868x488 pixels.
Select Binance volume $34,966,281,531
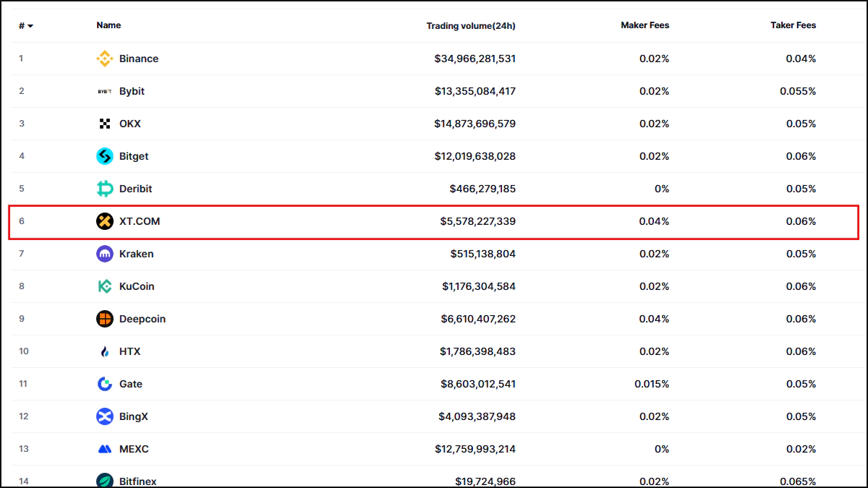(x=475, y=59)
